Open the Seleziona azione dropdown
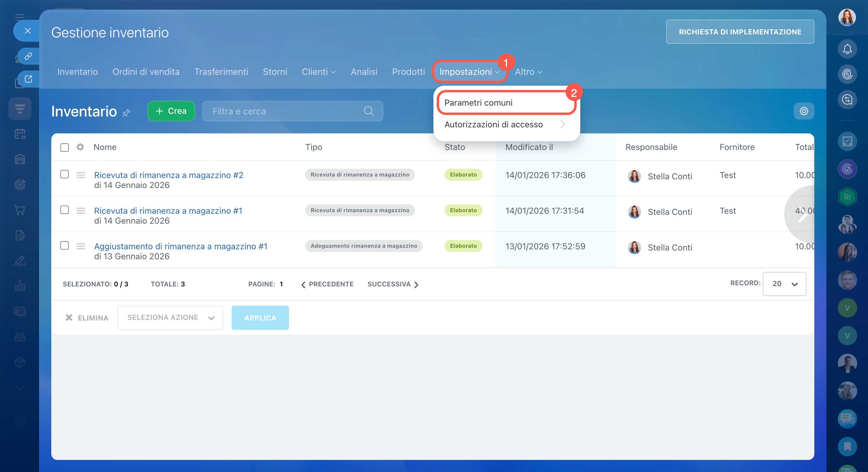 (x=170, y=317)
